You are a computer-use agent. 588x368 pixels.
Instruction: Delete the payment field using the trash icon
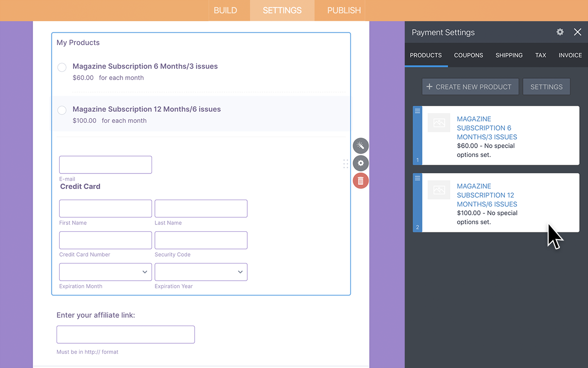361,181
